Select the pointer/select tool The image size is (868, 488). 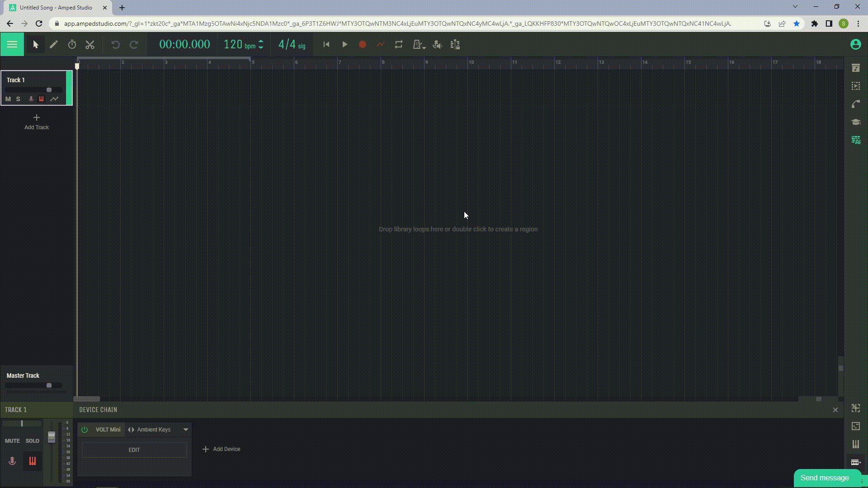[x=34, y=44]
